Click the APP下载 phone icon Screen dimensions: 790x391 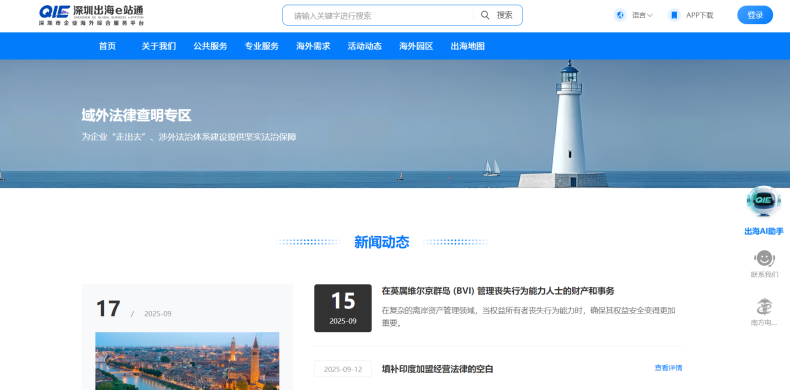[x=674, y=15]
